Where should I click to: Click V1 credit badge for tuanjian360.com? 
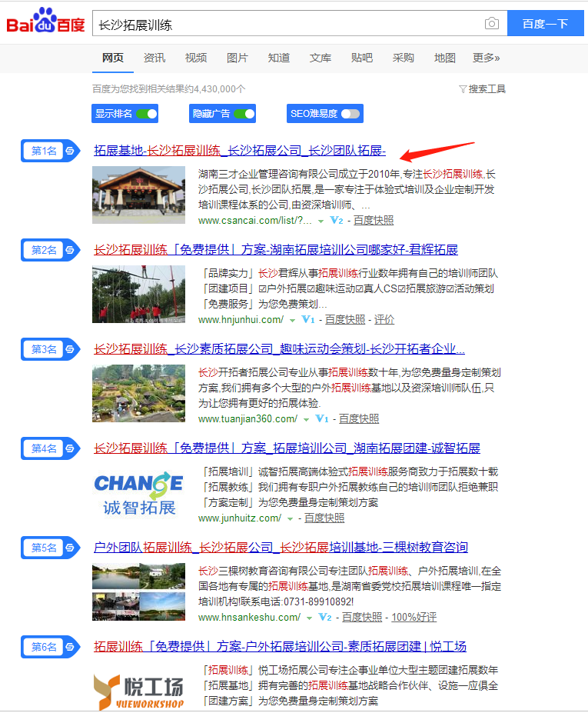point(322,418)
